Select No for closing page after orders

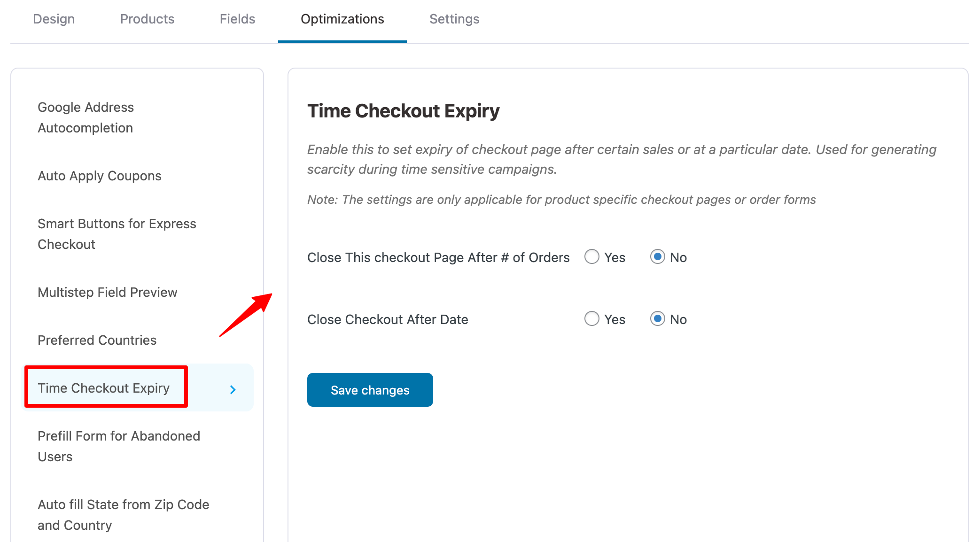(x=658, y=257)
